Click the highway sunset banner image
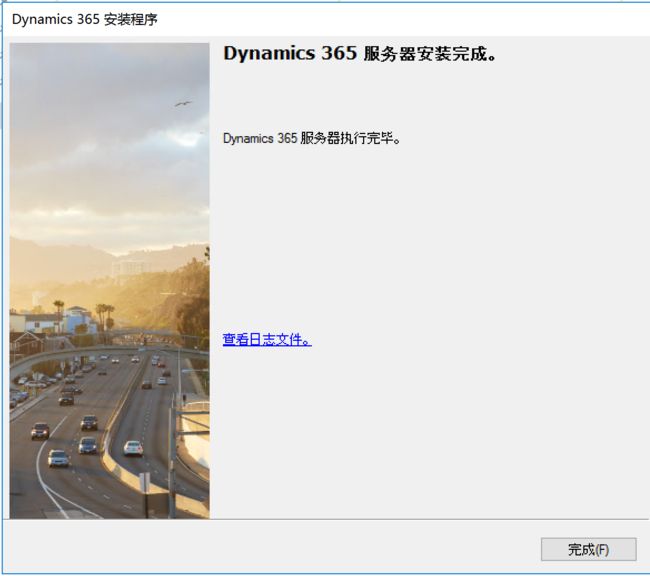650x576 pixels. coord(109,281)
